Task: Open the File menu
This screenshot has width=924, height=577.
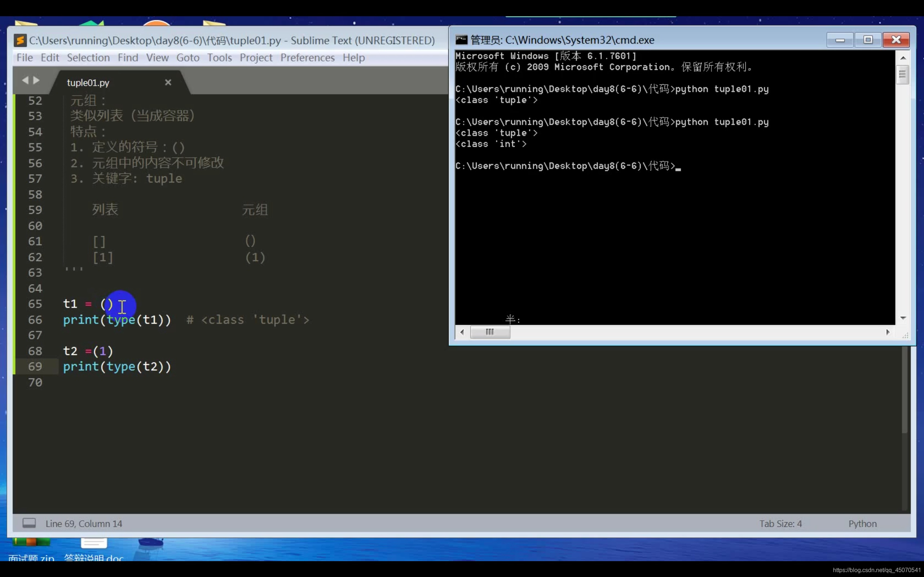Action: click(x=25, y=58)
